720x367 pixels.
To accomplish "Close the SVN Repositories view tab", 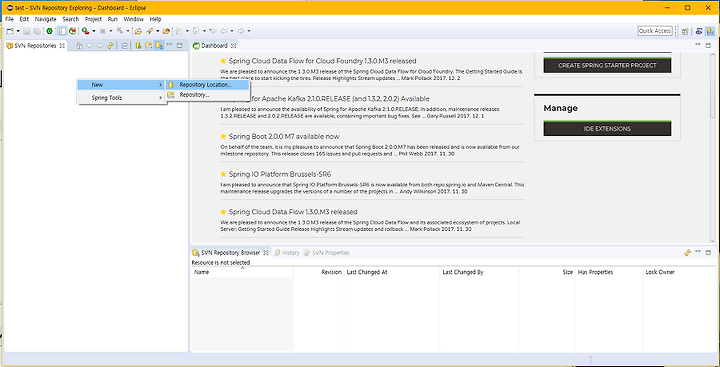I will [x=62, y=46].
